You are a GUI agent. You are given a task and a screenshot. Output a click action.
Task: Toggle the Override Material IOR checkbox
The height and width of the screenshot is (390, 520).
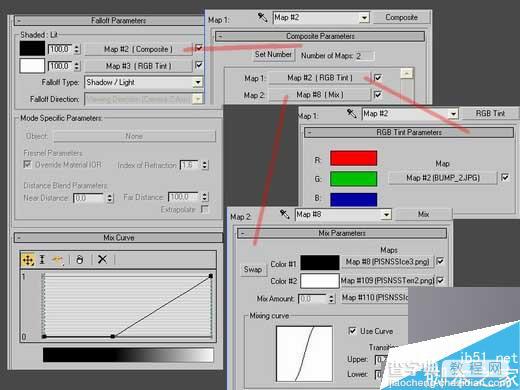click(x=27, y=164)
